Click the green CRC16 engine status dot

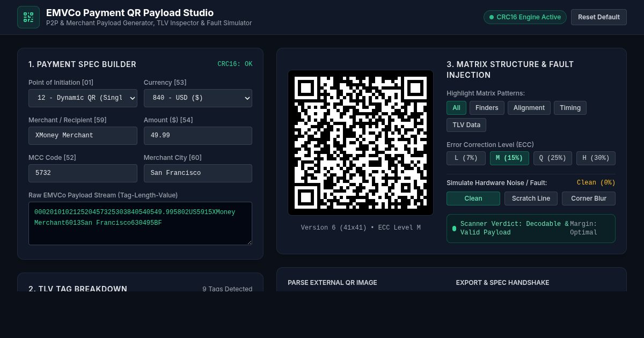click(492, 17)
